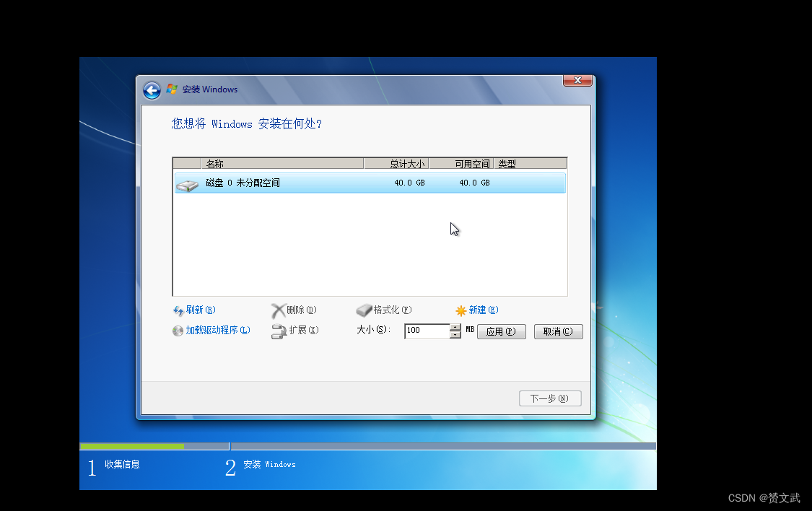This screenshot has height=511, width=812.
Task: Click the 加载驱动程序 disc icon
Action: [178, 331]
